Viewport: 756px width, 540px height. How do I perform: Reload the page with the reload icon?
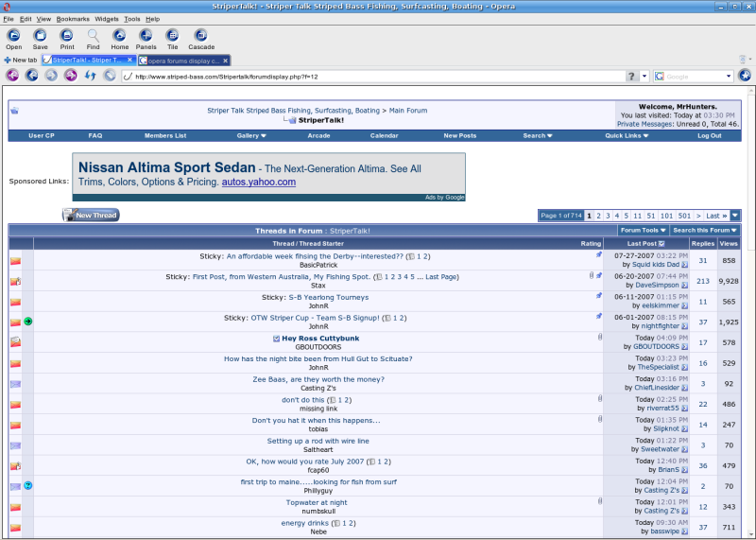[x=91, y=76]
